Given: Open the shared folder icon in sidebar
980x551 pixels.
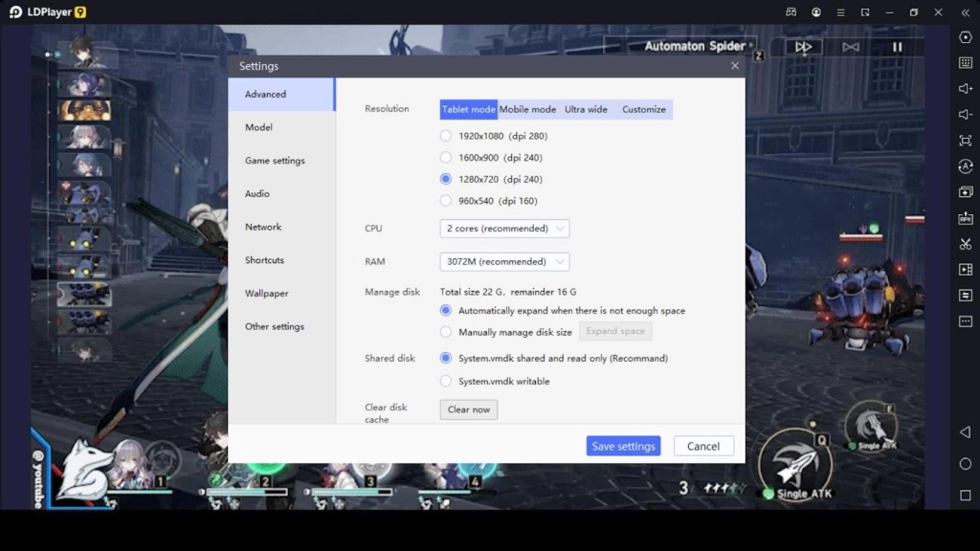Looking at the screenshot, I should [x=965, y=296].
